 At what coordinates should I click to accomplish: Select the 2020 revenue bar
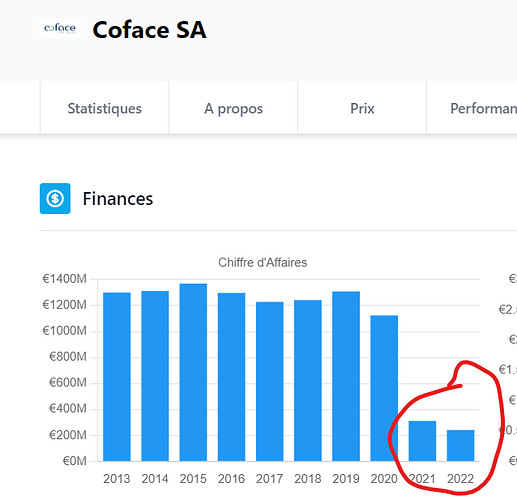point(384,388)
